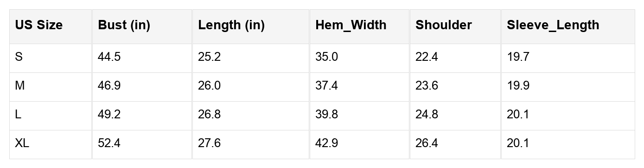Click the Length (in) column header
This screenshot has height=168, width=644.
tap(251, 27)
